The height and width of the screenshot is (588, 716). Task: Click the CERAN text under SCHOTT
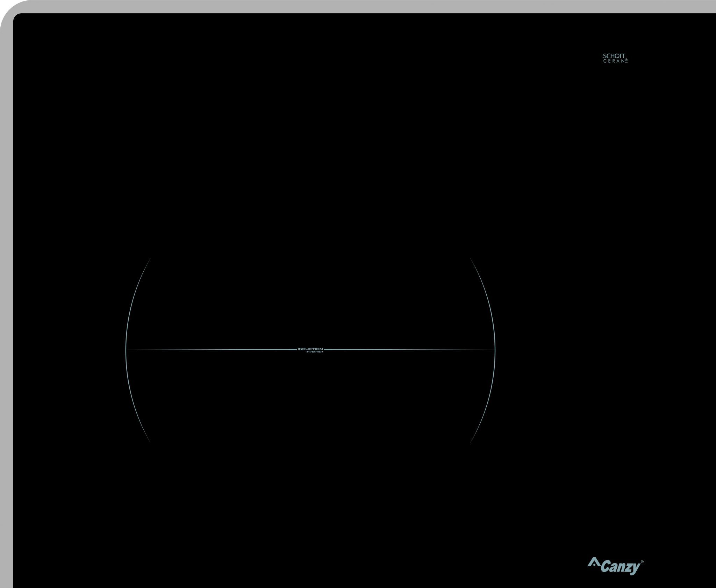(614, 61)
